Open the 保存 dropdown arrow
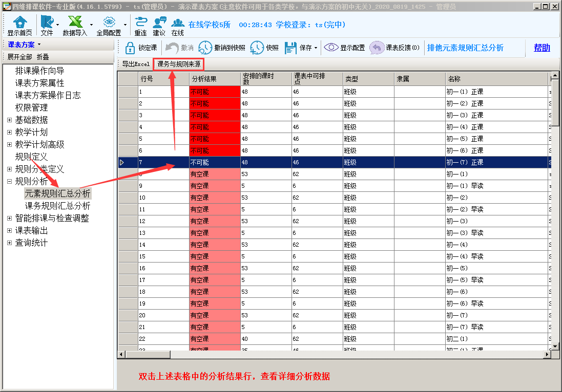The height and width of the screenshot is (392, 562). point(316,48)
